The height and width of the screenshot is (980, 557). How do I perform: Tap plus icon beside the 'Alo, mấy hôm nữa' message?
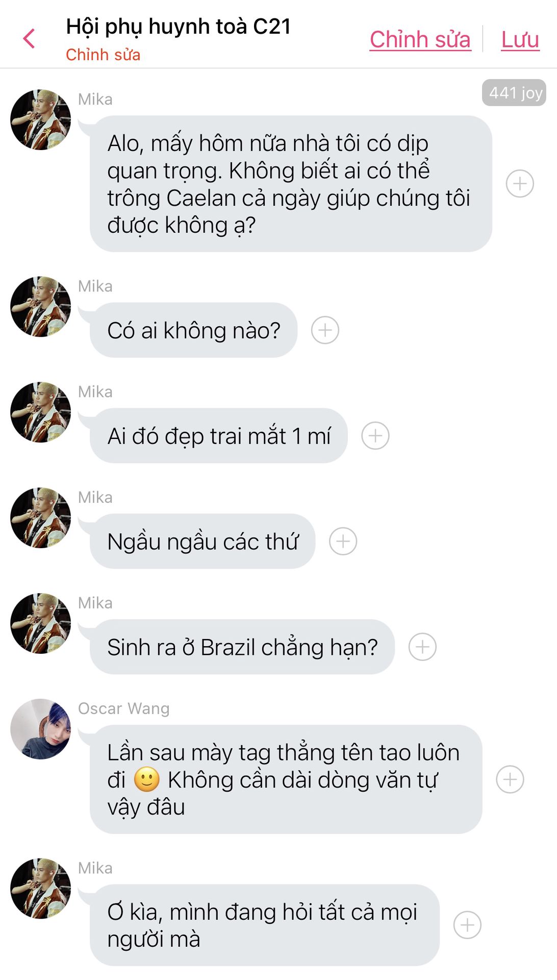(x=520, y=184)
